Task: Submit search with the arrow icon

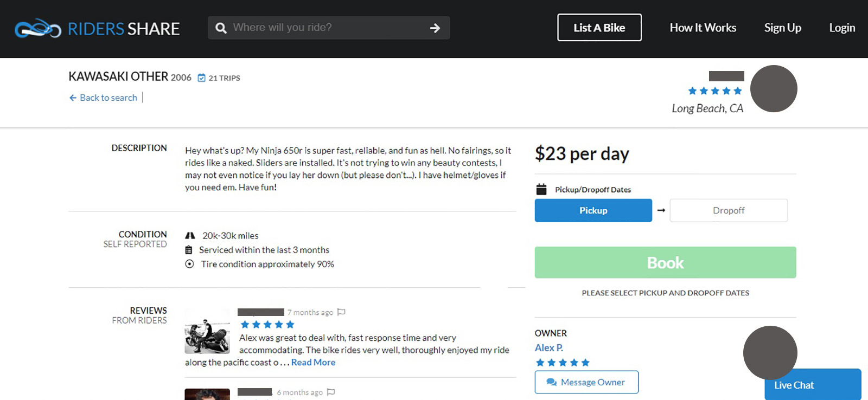Action: coord(435,28)
